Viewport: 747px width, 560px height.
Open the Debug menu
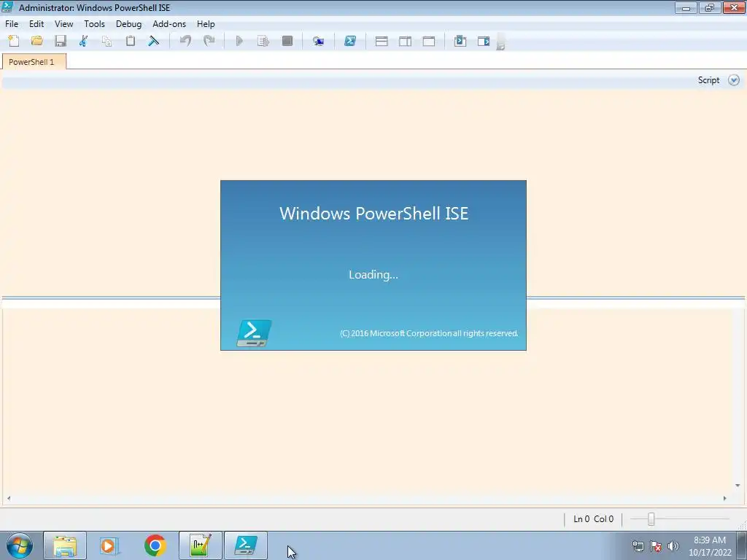tap(128, 24)
